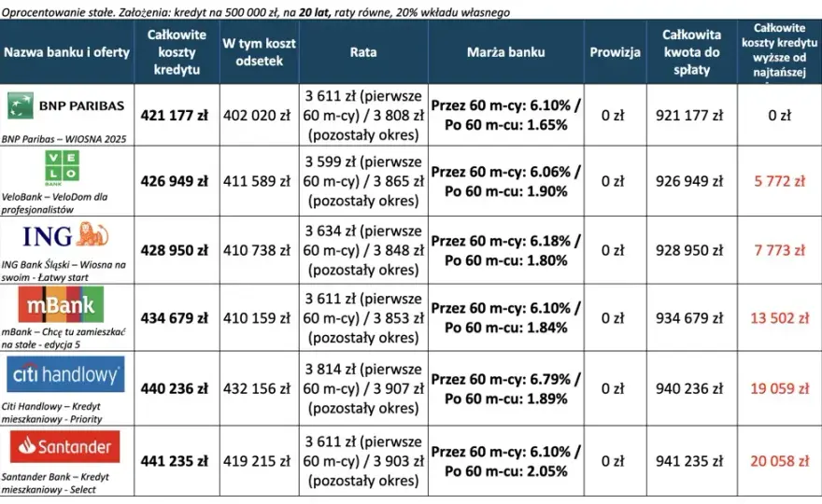Click the Citi Handlowy logo
Screen dimensions: 822x504
[65, 374]
